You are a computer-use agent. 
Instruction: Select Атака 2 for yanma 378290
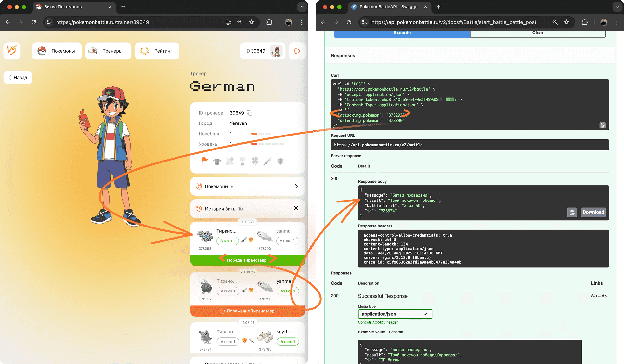(x=287, y=241)
